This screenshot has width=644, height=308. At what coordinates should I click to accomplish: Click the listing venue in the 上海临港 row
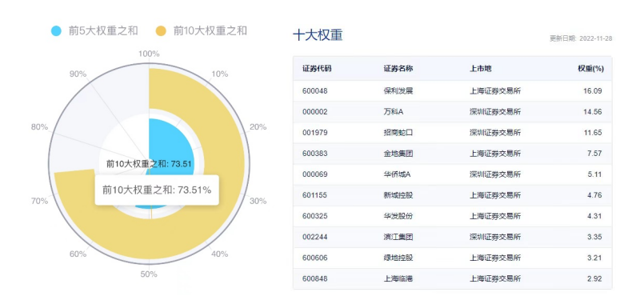pyautogui.click(x=495, y=279)
